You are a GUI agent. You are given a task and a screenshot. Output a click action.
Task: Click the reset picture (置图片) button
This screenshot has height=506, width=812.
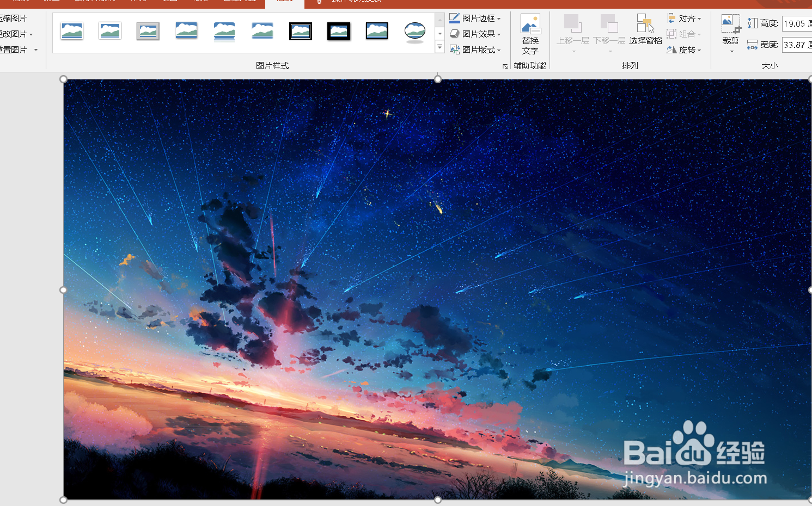pos(14,50)
